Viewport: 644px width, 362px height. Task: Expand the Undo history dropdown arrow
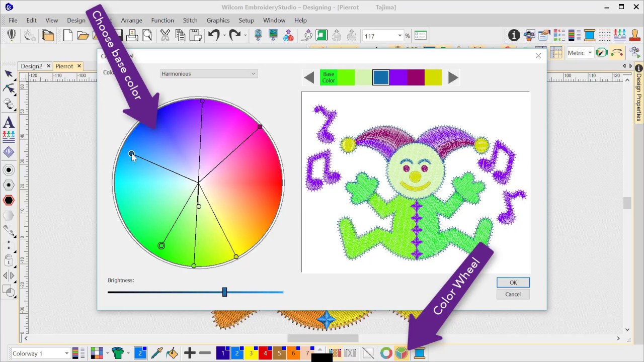(x=224, y=35)
